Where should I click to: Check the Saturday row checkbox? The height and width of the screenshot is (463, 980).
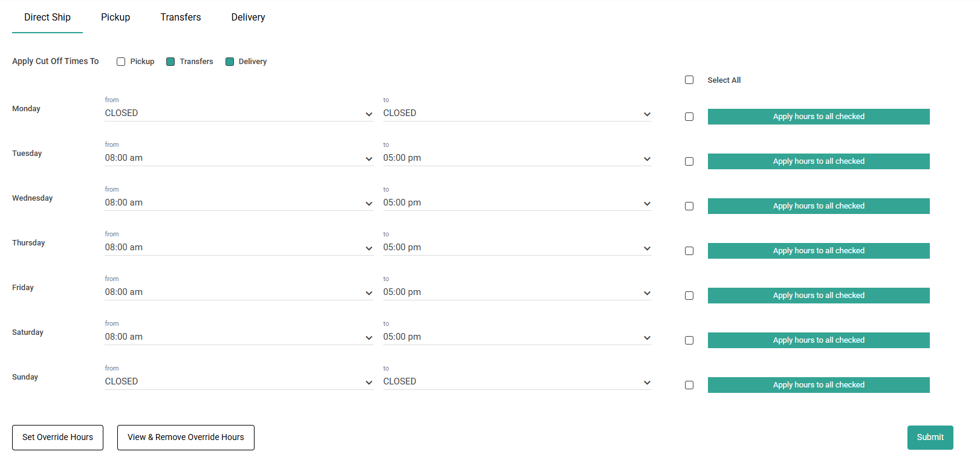click(x=689, y=340)
